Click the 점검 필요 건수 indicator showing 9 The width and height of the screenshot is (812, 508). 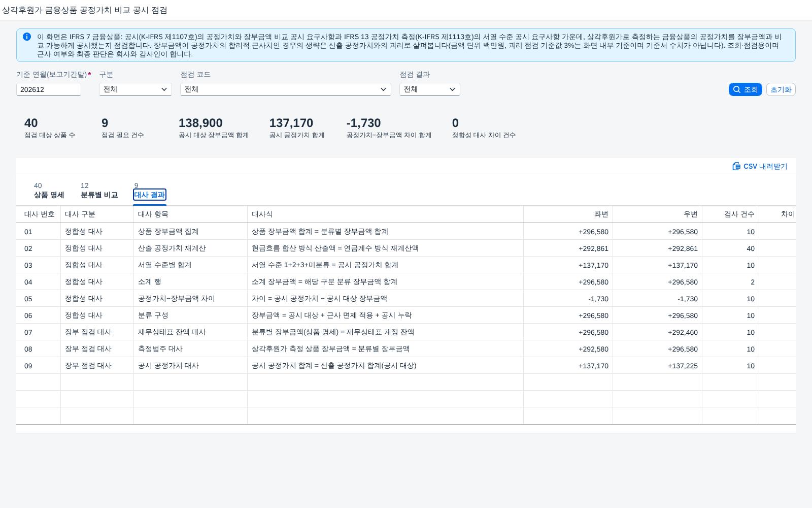(x=122, y=128)
